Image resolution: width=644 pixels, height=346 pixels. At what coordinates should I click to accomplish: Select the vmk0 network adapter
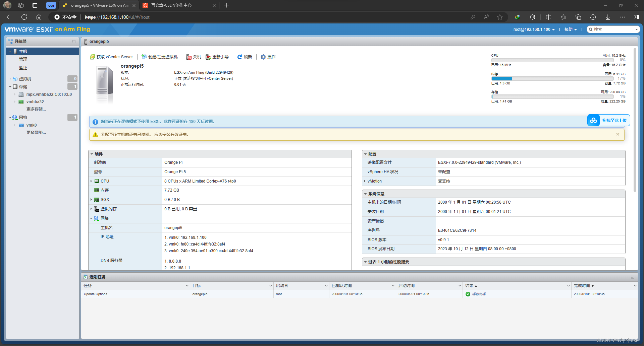(31, 125)
